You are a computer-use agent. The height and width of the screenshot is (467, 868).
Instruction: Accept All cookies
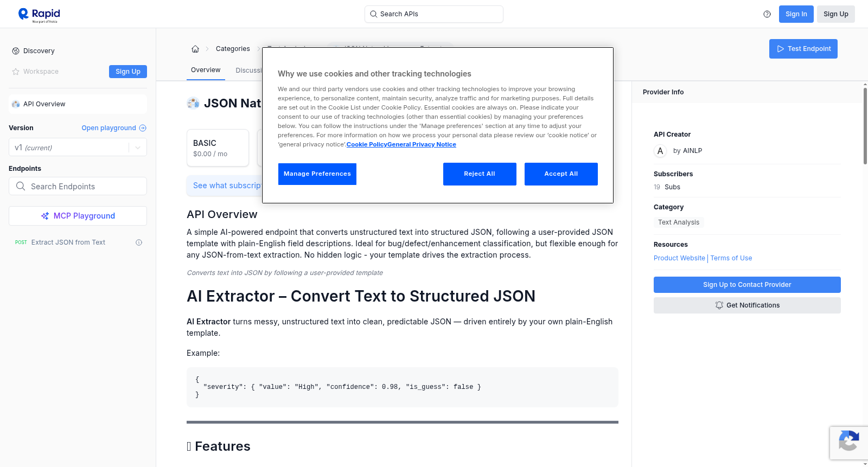(x=561, y=174)
